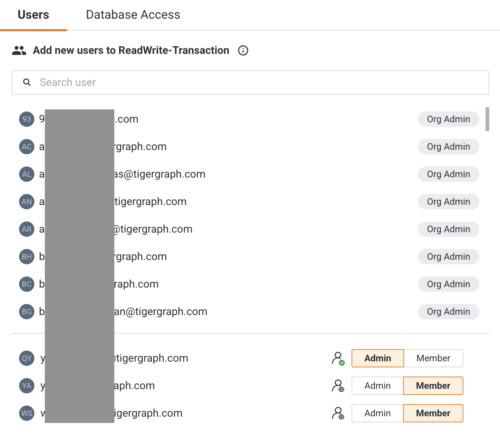500x443 pixels.
Task: Click the AC user avatar
Action: pos(27,147)
